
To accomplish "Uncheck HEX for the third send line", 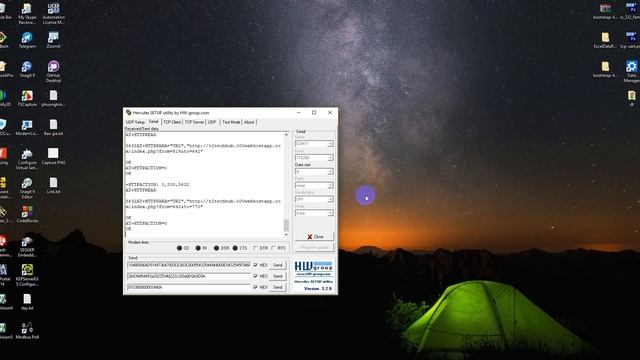I will tap(256, 287).
